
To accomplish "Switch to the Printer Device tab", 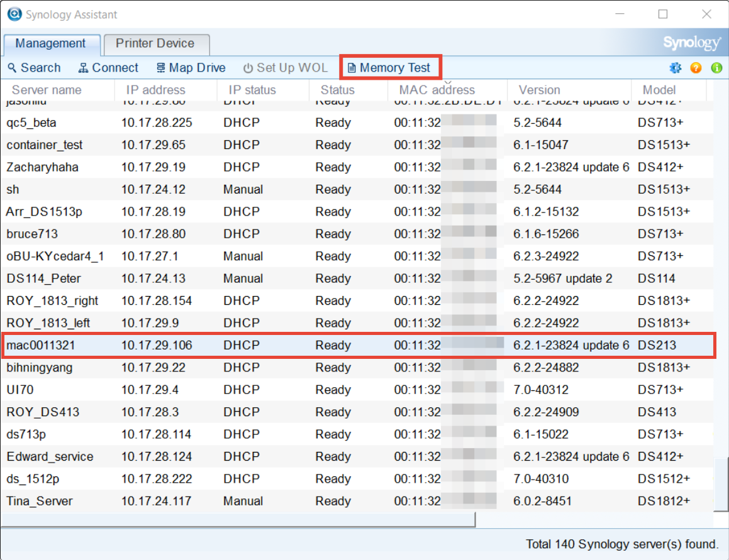I will (x=155, y=43).
